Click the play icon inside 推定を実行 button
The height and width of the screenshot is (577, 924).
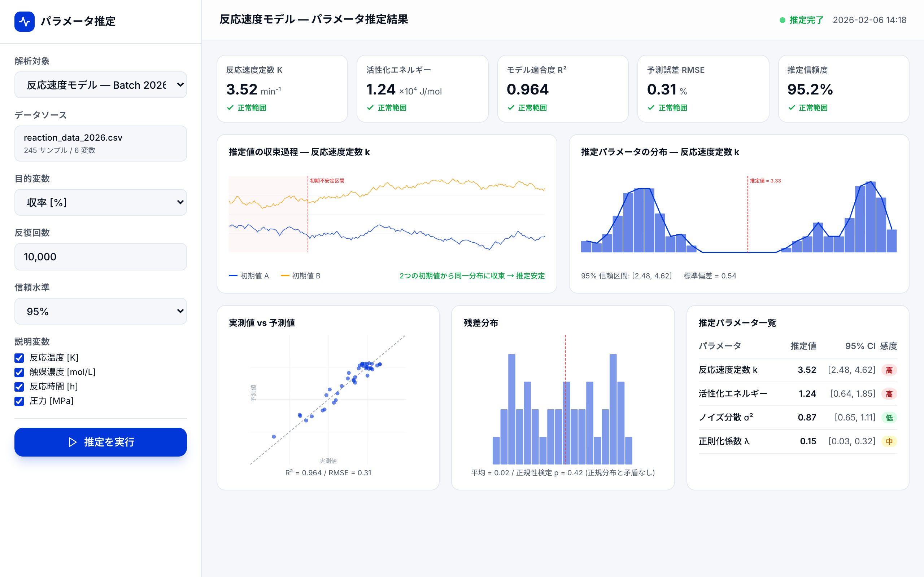[72, 442]
